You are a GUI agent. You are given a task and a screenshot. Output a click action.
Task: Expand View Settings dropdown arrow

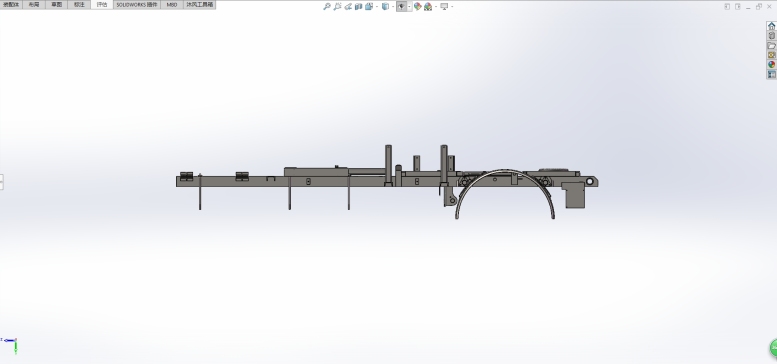coord(452,6)
